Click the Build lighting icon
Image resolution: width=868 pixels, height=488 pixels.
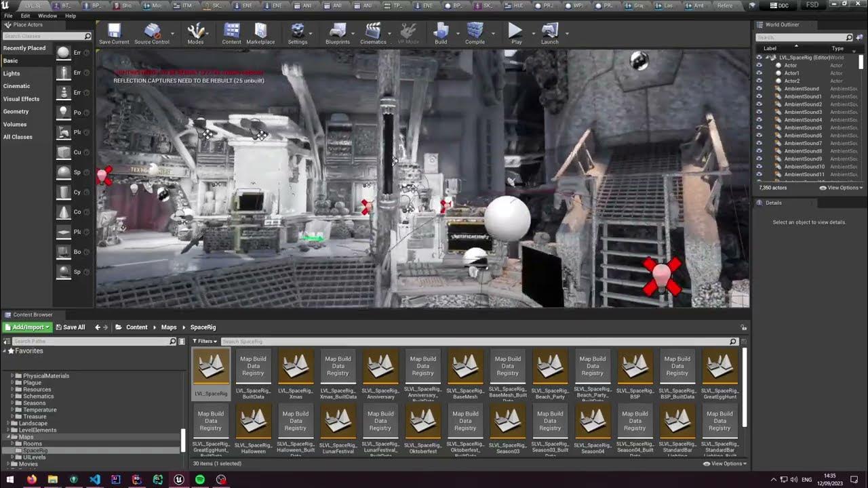click(441, 31)
